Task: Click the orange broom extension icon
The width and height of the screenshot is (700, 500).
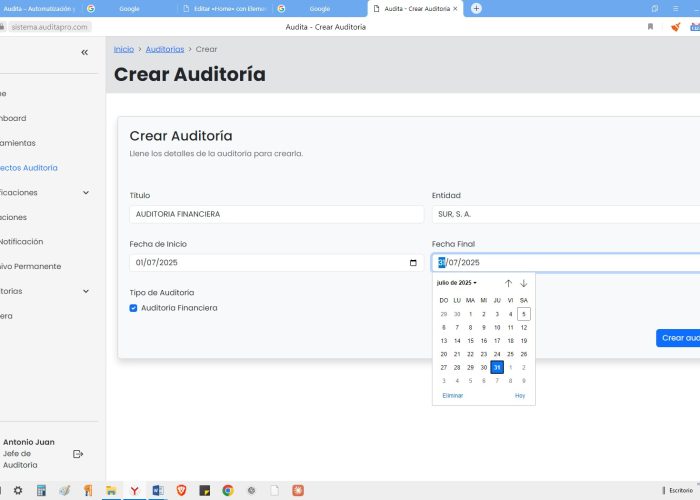Action: click(x=675, y=27)
